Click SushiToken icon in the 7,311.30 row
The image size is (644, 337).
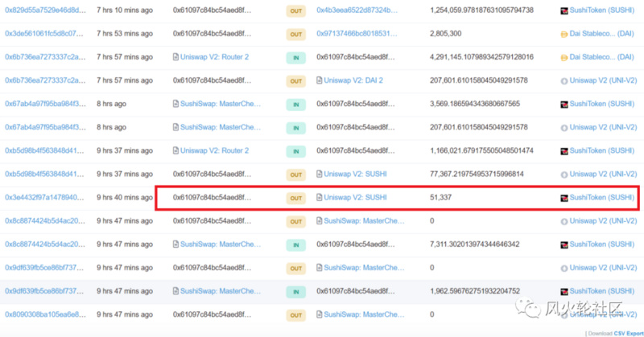[x=564, y=245]
